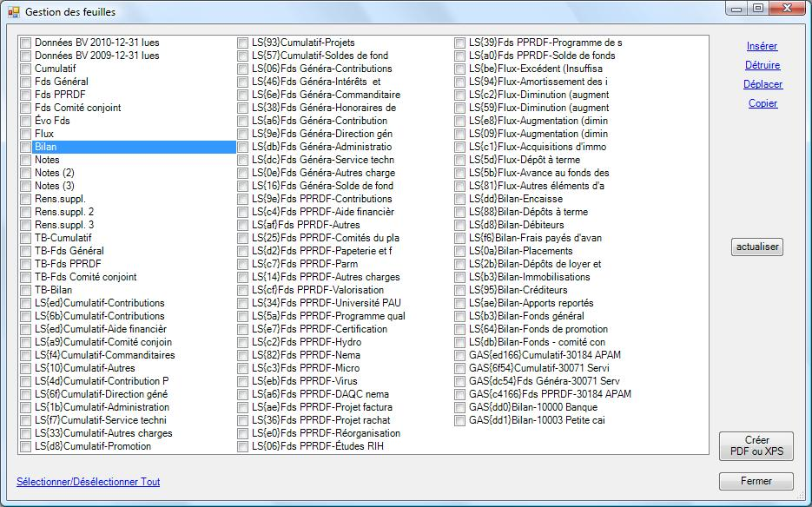Check the Cumulatif checkbox
Screen dimensions: 812x507
25,69
